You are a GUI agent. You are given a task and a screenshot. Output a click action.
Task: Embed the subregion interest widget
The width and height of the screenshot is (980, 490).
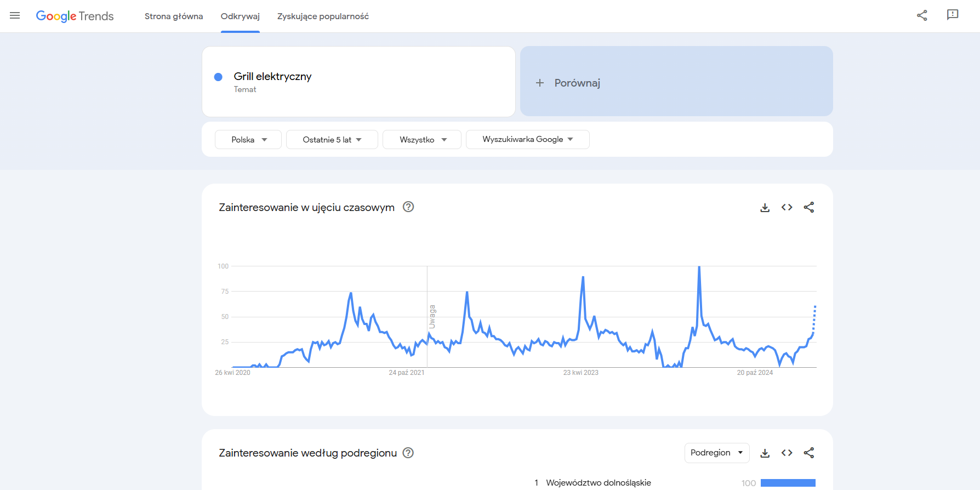(787, 453)
